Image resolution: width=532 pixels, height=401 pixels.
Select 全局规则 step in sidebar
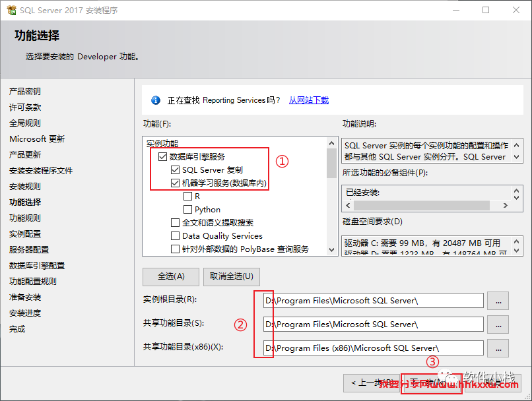[x=25, y=123]
